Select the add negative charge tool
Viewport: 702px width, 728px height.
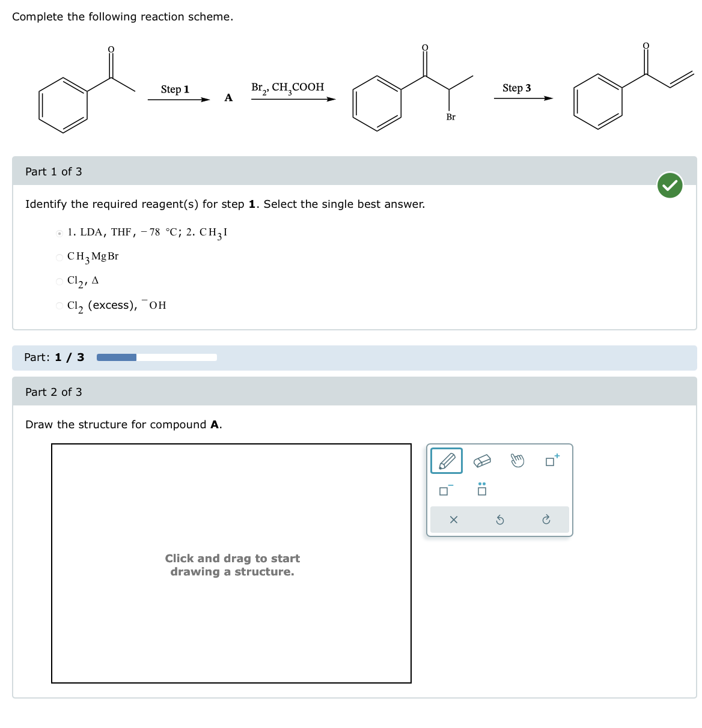click(444, 491)
